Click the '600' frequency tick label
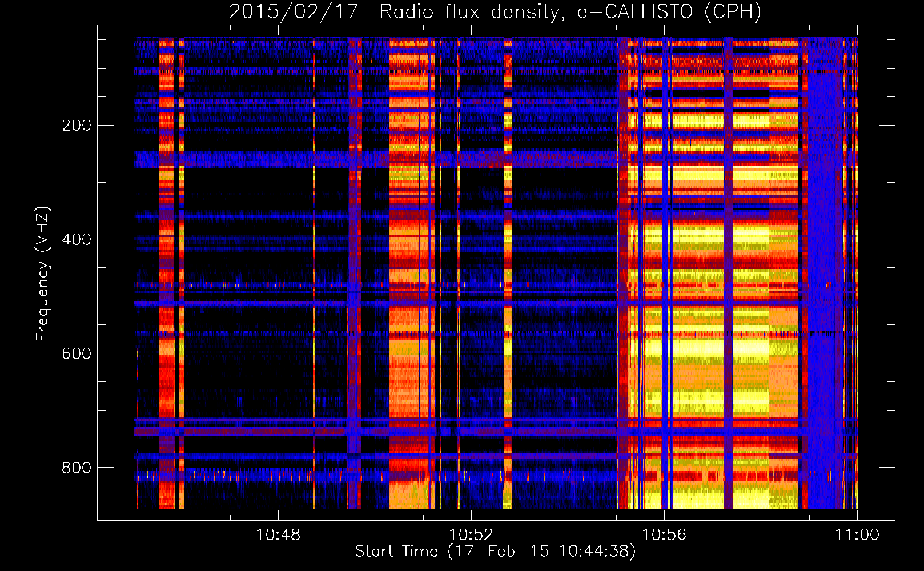Viewport: 924px width, 571px height. [77, 353]
